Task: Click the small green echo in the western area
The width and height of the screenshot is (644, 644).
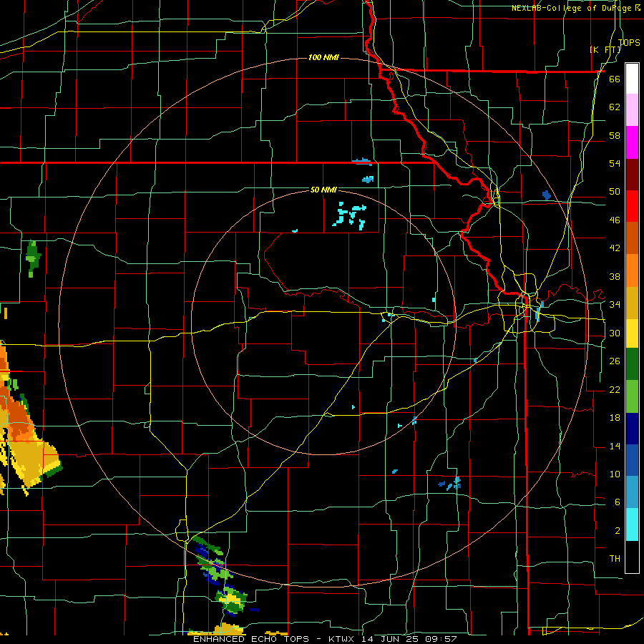Action: click(32, 259)
